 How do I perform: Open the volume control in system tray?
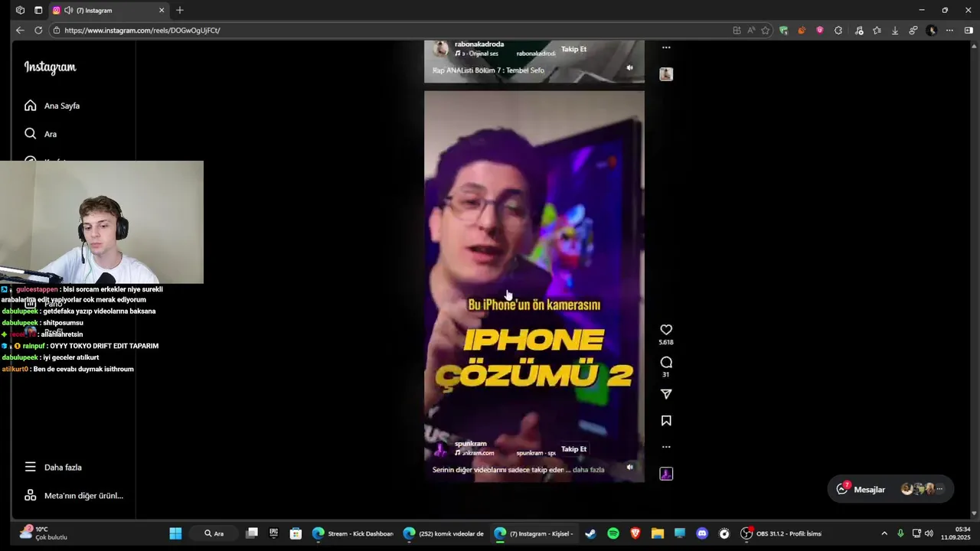click(x=929, y=533)
